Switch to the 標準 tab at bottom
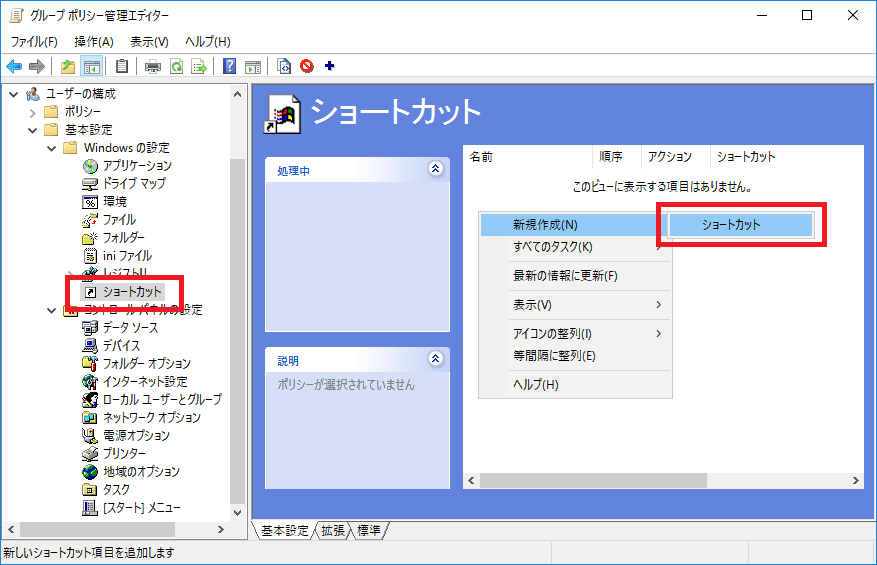Image resolution: width=877 pixels, height=565 pixels. point(368,531)
